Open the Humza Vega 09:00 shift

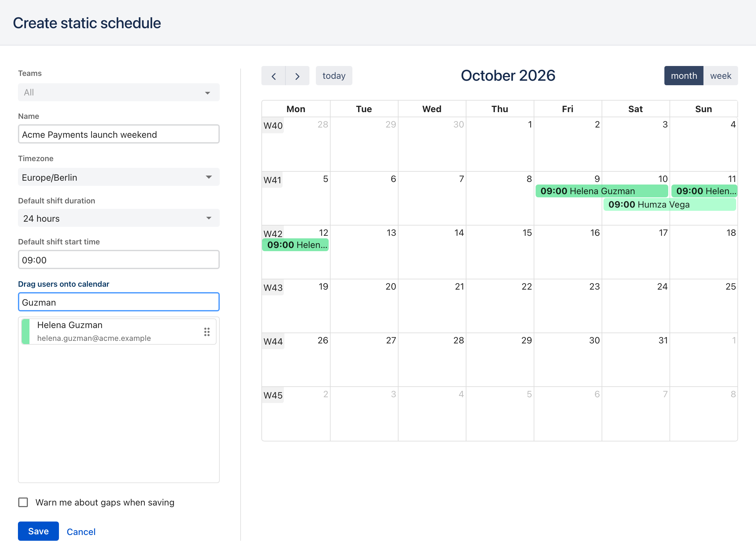pos(670,204)
